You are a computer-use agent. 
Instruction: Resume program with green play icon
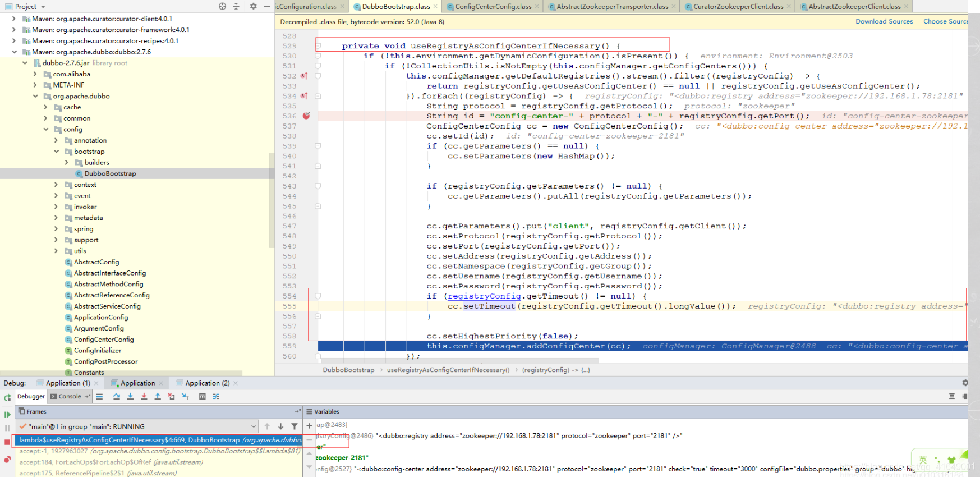click(x=7, y=414)
